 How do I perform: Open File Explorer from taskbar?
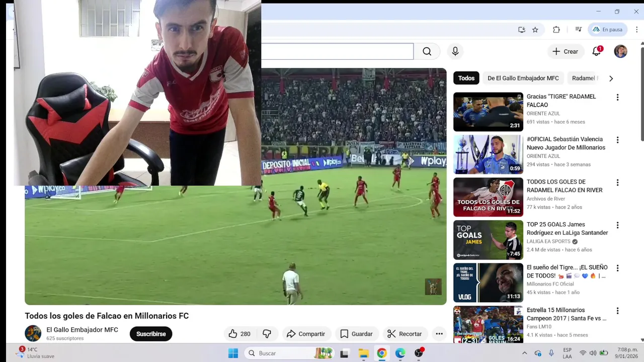363,353
